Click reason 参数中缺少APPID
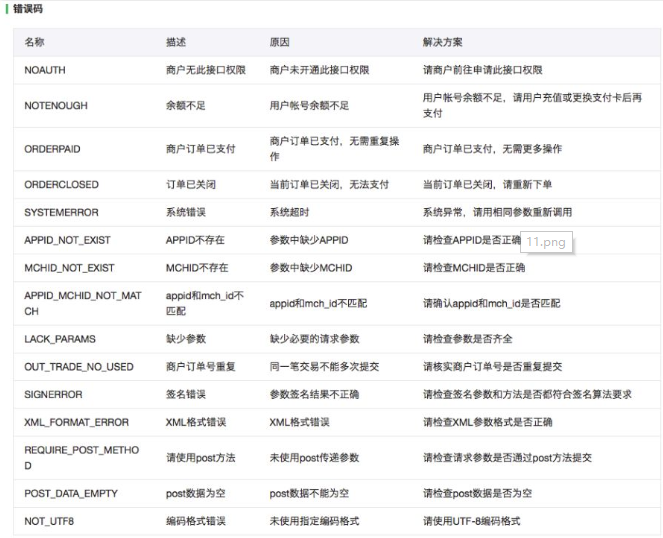Viewport: 663px width, 538px height. (309, 240)
